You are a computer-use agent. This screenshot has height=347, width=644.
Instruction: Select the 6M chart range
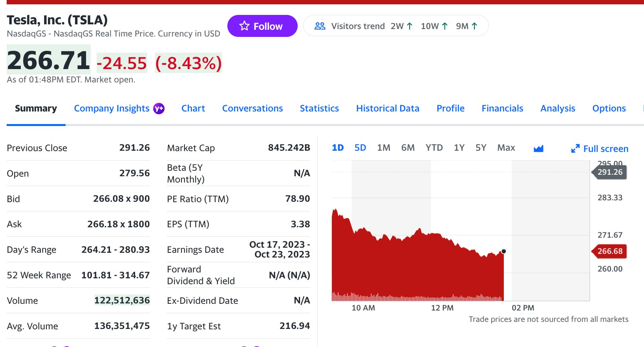click(408, 148)
